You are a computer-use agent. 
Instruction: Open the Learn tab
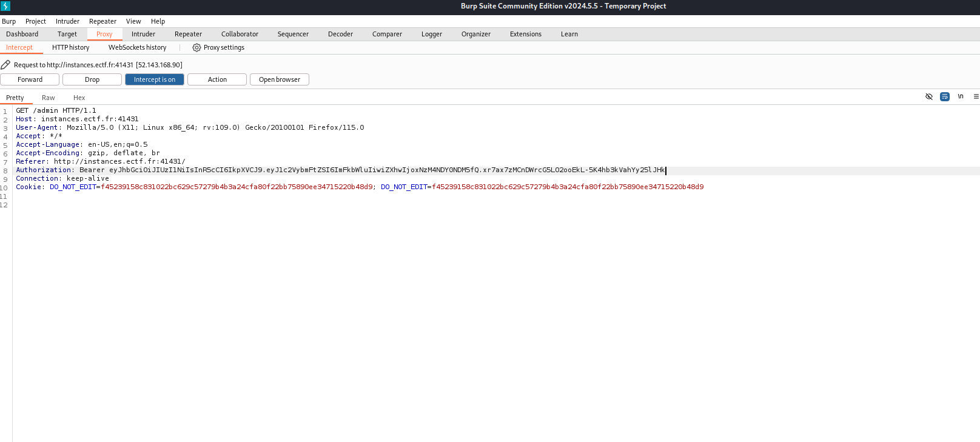tap(569, 34)
